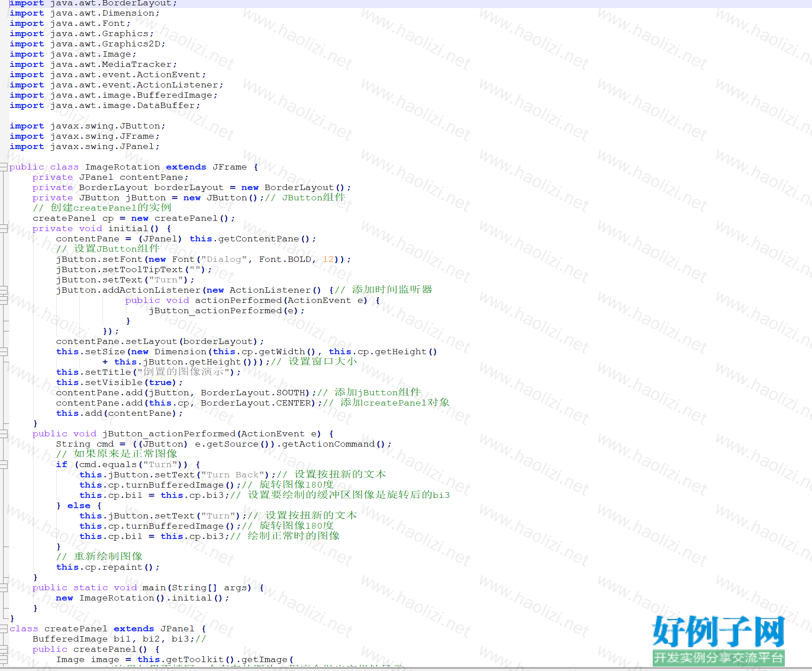Collapse the actionPerformed method fold marker
The height and width of the screenshot is (671, 812).
[4, 301]
